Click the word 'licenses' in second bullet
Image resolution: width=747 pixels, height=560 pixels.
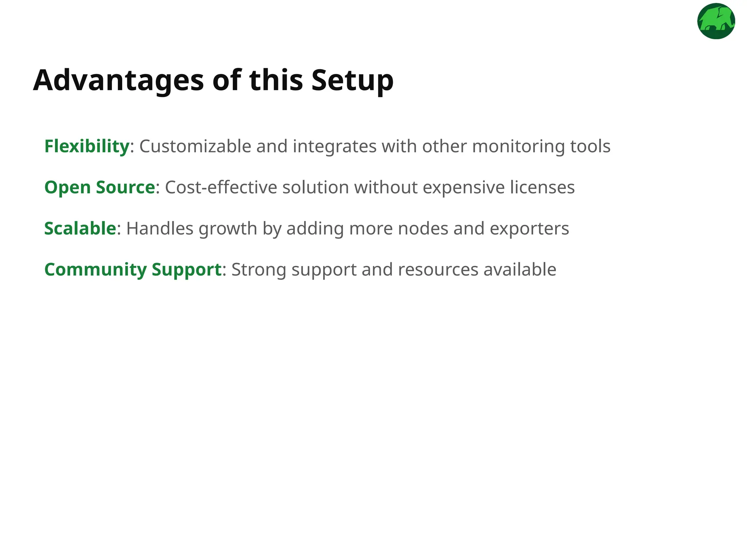coord(542,187)
